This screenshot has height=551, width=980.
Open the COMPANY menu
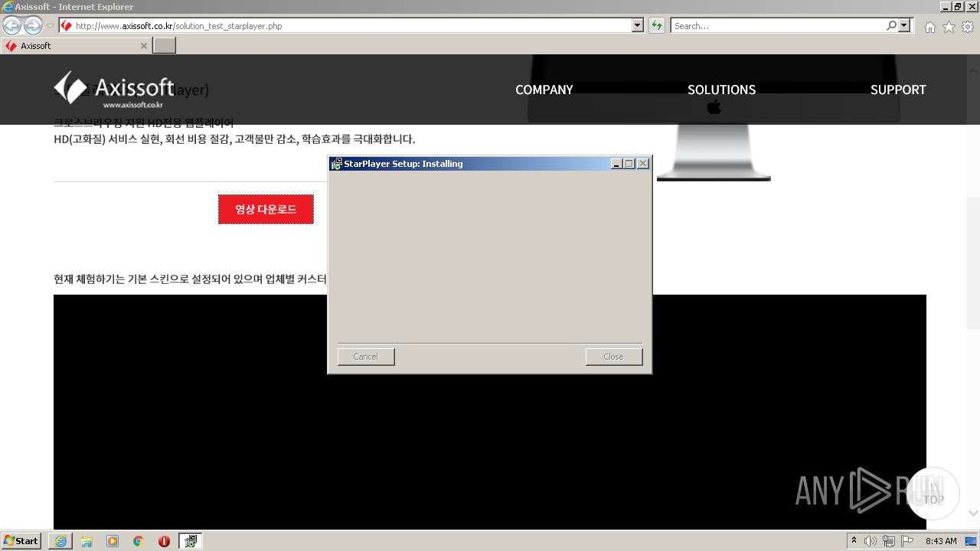(x=544, y=90)
